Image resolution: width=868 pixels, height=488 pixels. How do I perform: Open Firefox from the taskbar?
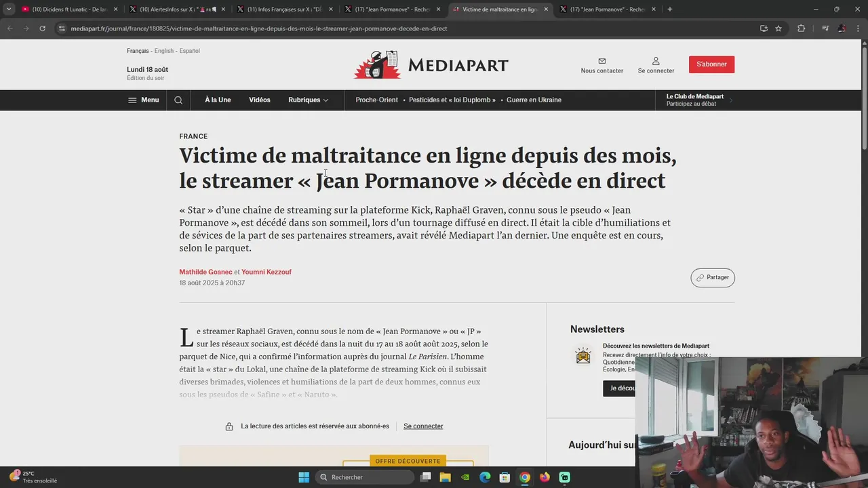tap(545, 477)
